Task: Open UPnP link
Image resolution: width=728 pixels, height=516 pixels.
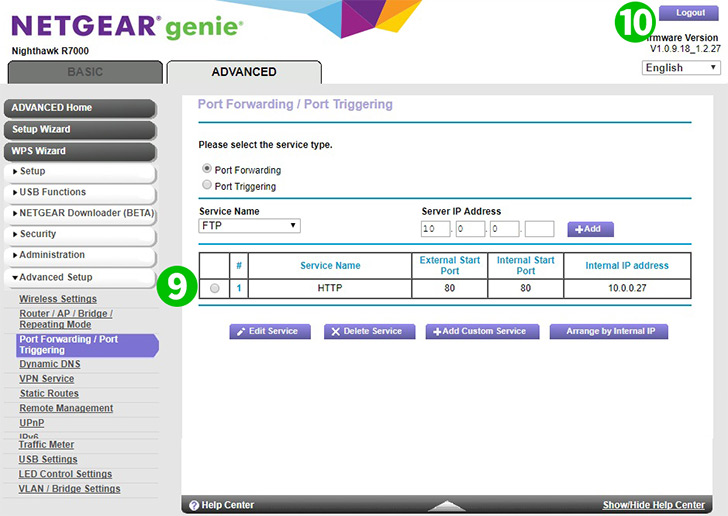Action: point(32,423)
